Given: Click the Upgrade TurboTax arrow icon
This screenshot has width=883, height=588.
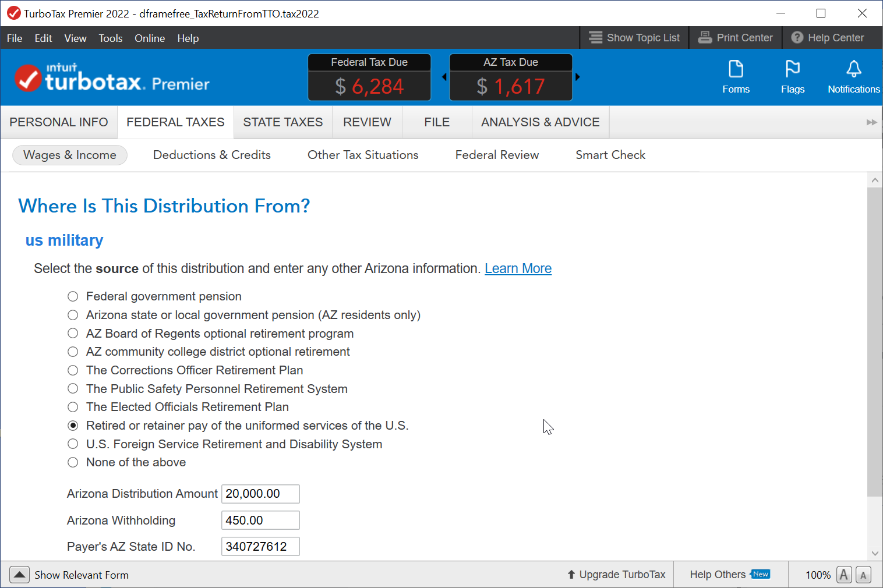Looking at the screenshot, I should (x=571, y=575).
